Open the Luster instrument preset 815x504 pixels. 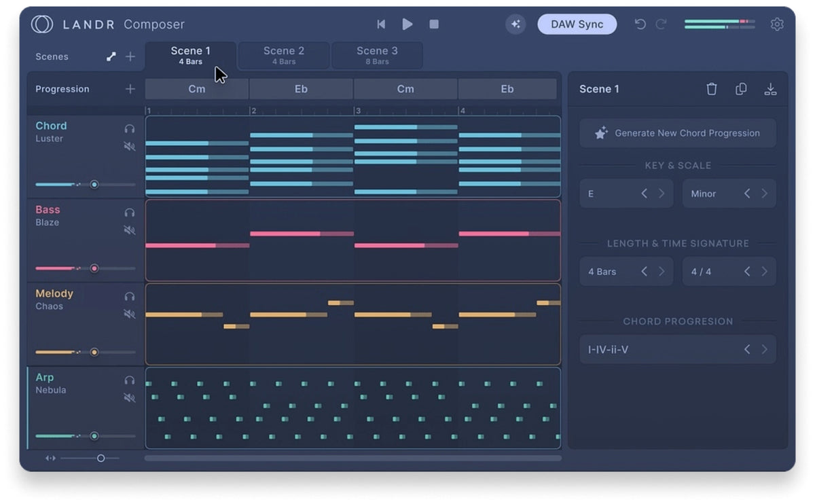[x=49, y=139]
